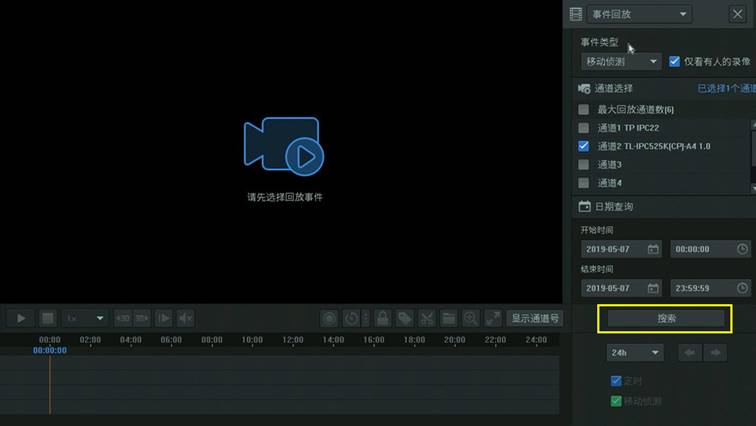Click the fullscreen expand icon
This screenshot has width=756, height=426.
(492, 318)
